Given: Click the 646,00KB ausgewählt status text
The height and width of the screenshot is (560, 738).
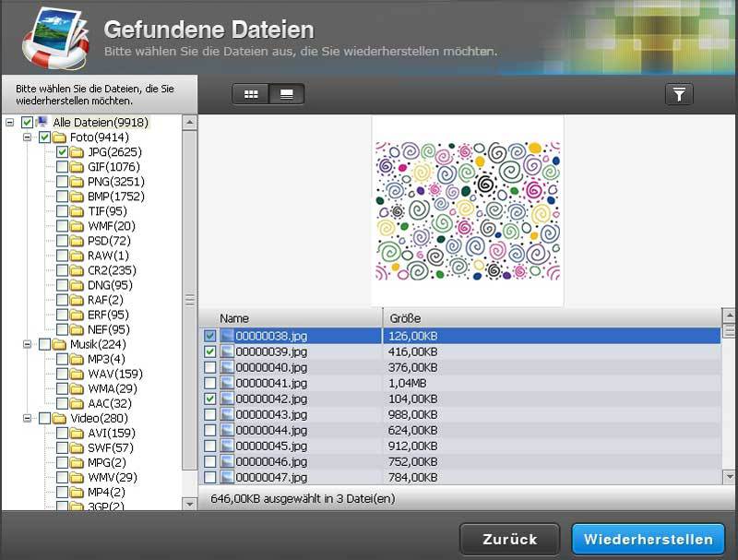Looking at the screenshot, I should pyautogui.click(x=303, y=499).
